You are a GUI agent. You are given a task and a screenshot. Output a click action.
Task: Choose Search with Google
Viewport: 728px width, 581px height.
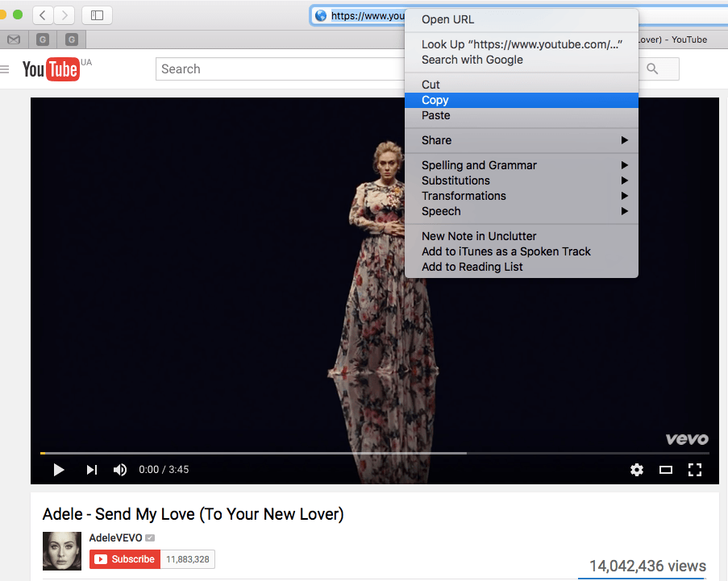point(522,60)
